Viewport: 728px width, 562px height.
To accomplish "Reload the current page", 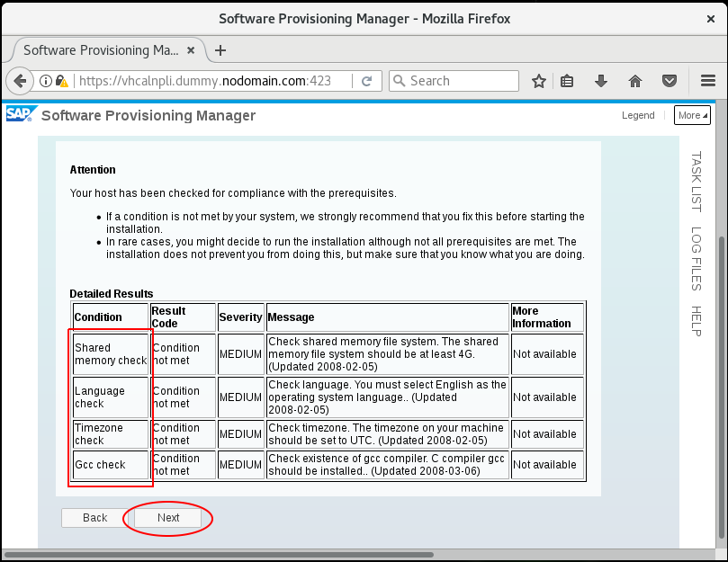I will coord(367,81).
